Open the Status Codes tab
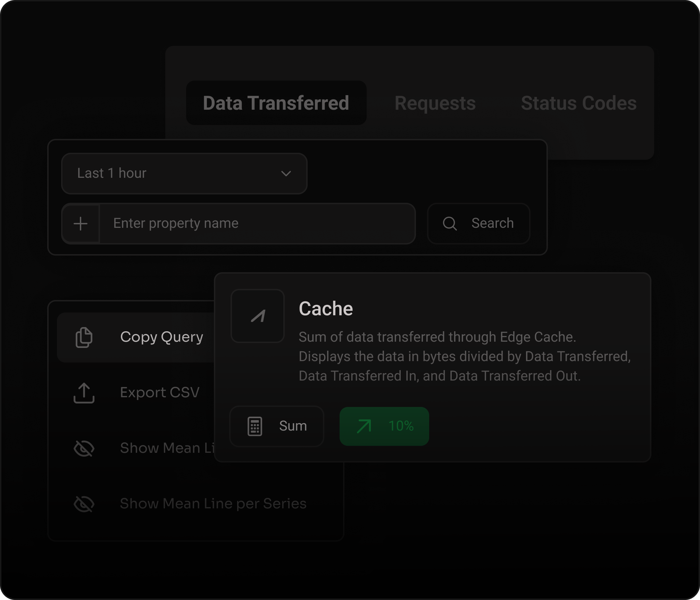The image size is (700, 600). point(578,103)
